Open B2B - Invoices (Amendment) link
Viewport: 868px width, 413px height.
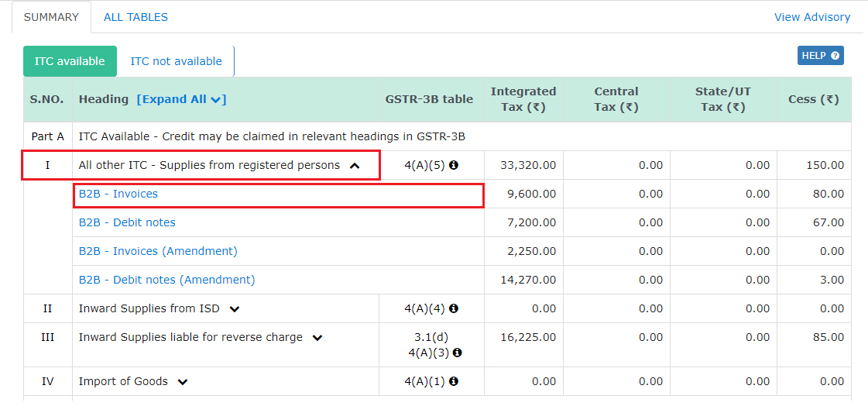point(158,251)
